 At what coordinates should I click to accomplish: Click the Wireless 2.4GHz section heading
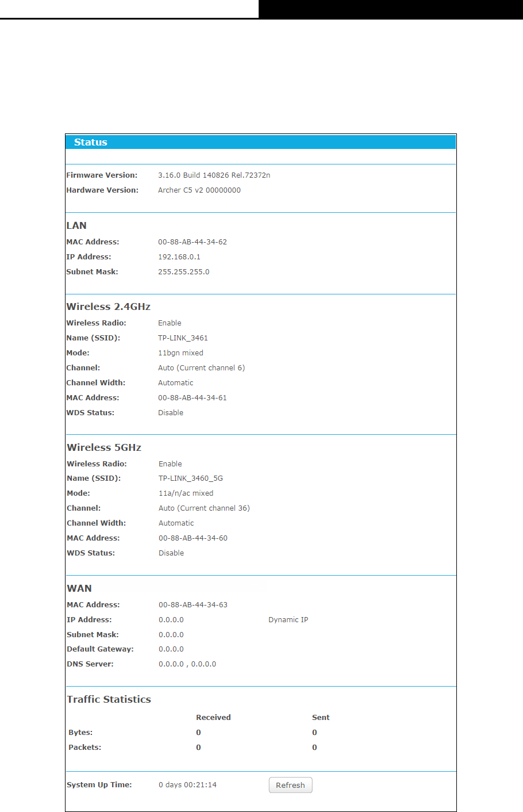click(109, 307)
